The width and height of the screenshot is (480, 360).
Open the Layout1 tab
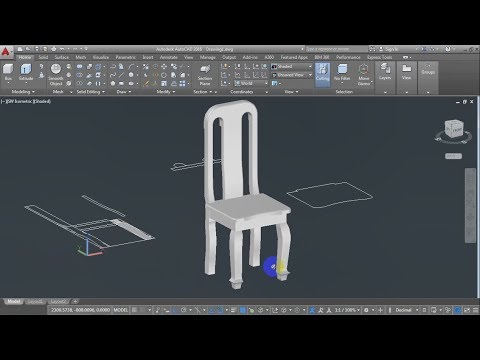(35, 302)
